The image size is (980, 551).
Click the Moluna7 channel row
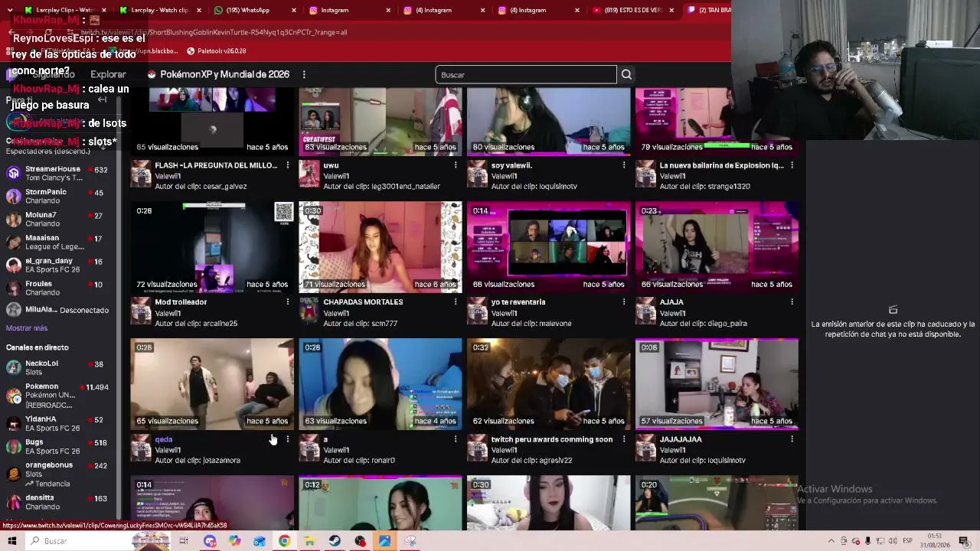[x=57, y=219]
